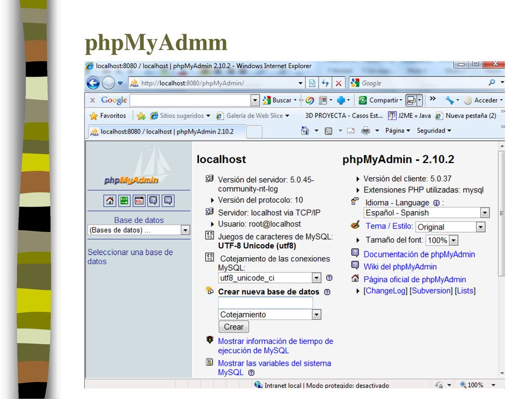Viewport: 532px width, 399px height.
Task: Click the Acceder sign-in button
Action: coord(483,100)
